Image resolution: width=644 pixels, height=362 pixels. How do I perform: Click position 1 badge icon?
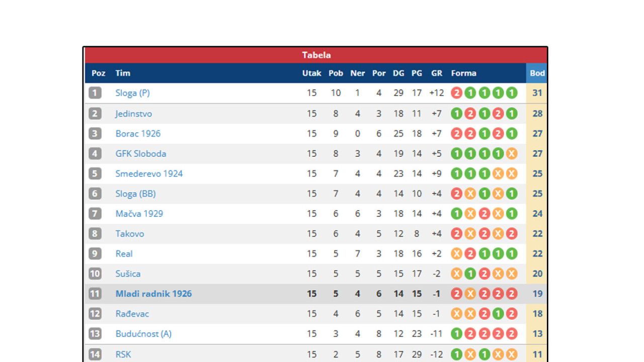(95, 93)
